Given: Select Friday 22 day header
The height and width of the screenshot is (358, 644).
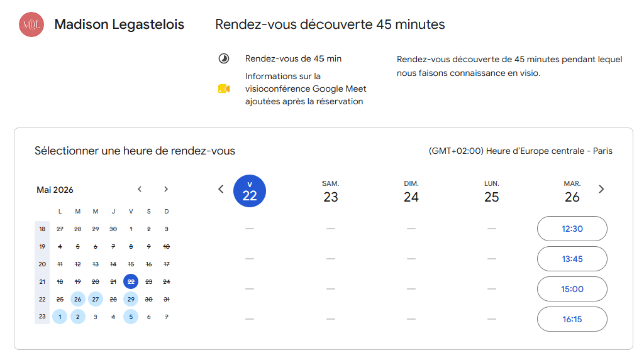Looking at the screenshot, I should [250, 191].
